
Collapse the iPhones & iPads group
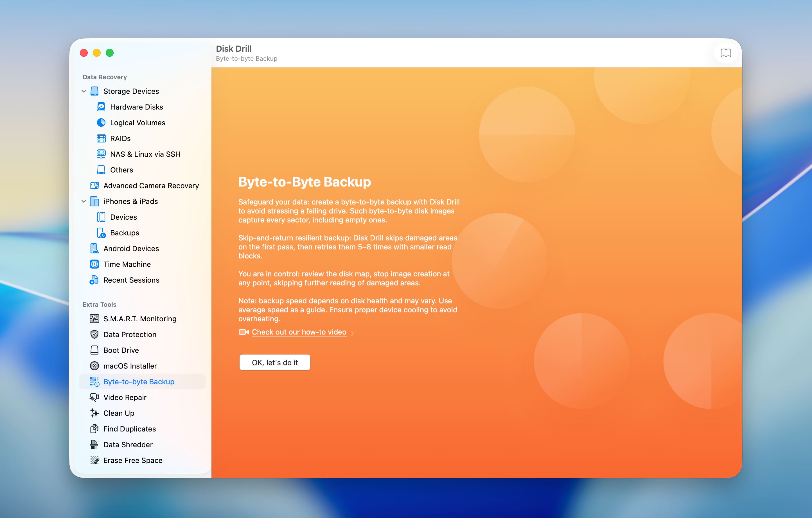(84, 201)
